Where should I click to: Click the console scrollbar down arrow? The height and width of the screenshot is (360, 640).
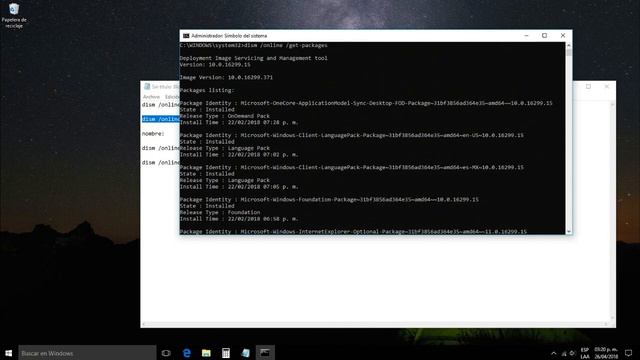click(x=569, y=231)
